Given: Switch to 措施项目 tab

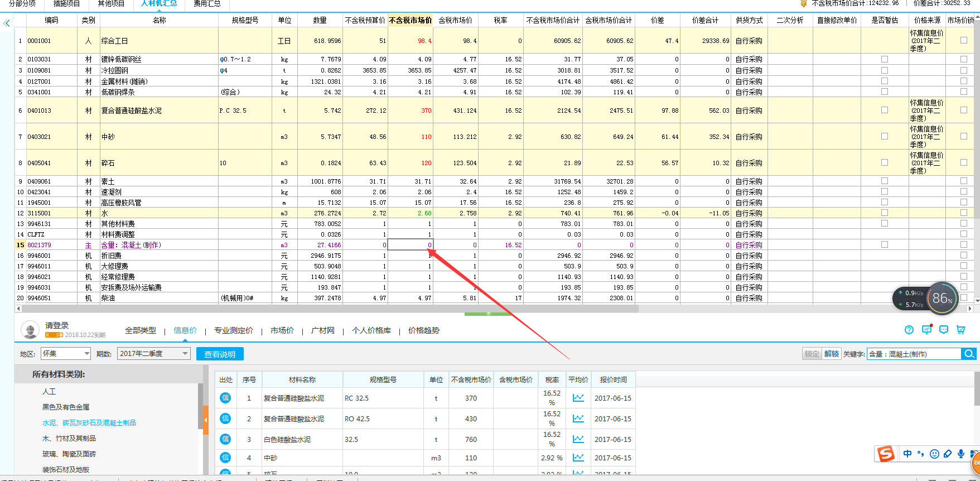Looking at the screenshot, I should pos(66,4).
